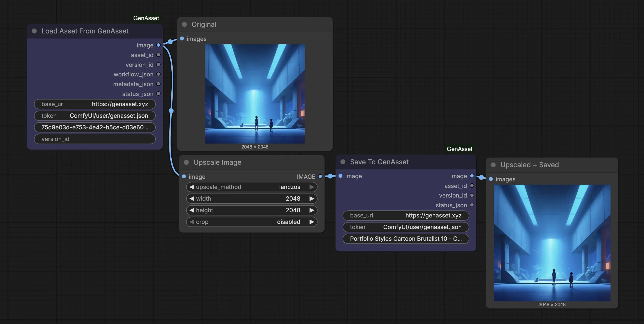Select next upscale_method with right arrow
644x324 pixels.
pos(312,187)
